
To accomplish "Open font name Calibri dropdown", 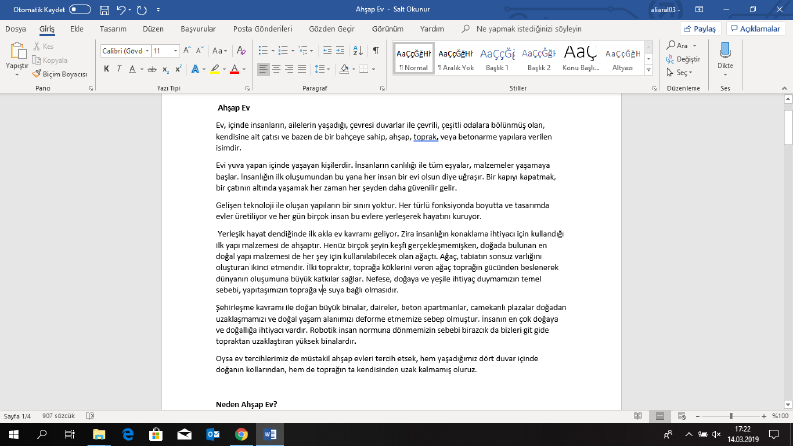I will click(x=147, y=51).
